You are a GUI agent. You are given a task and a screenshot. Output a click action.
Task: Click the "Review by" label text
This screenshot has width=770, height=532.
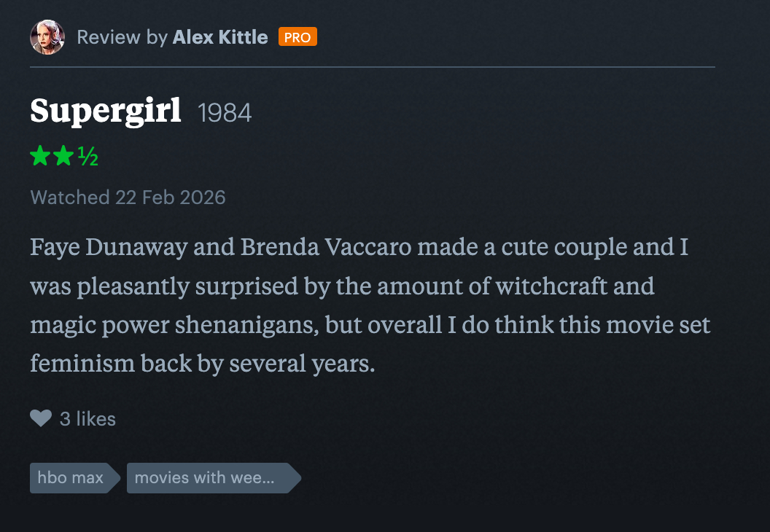pyautogui.click(x=122, y=37)
